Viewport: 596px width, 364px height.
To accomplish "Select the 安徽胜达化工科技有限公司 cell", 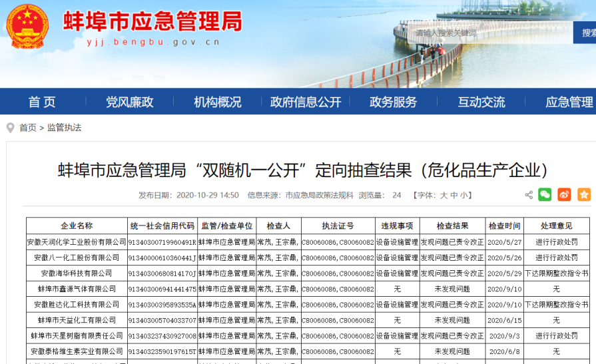I will point(77,304).
